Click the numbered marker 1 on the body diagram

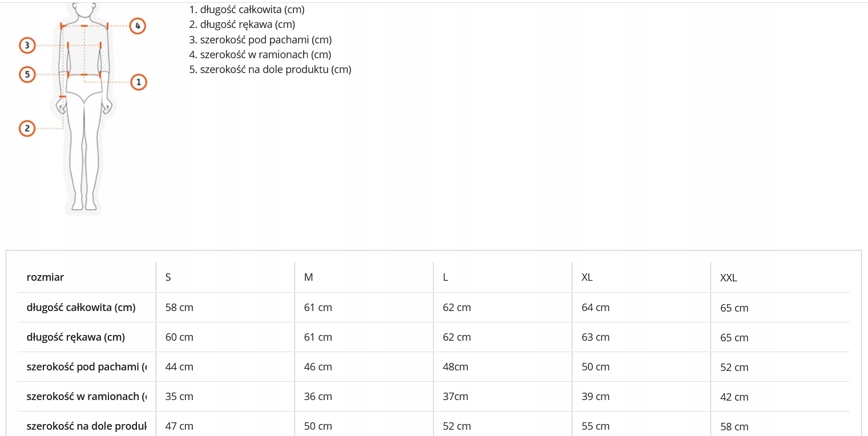(x=138, y=82)
